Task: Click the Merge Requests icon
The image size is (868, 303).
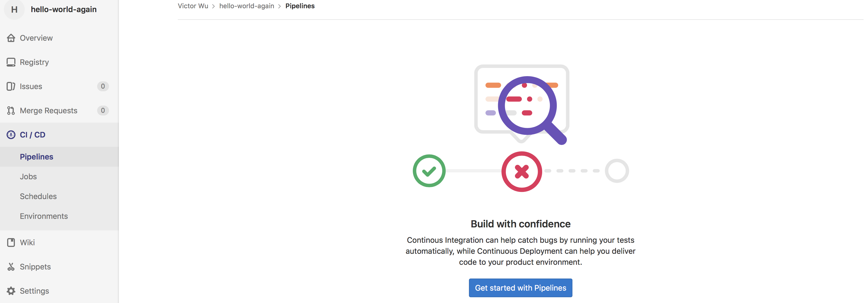Action: [x=11, y=111]
